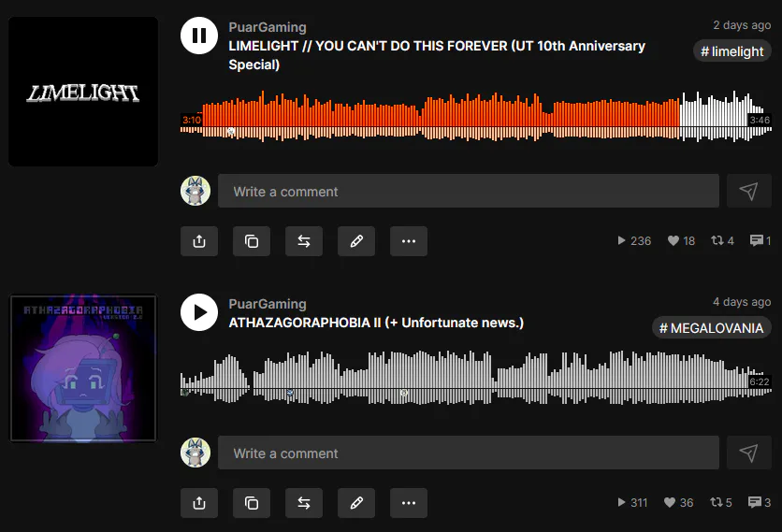
Task: Click the share icon under LIMELIGHT track
Action: 199,241
